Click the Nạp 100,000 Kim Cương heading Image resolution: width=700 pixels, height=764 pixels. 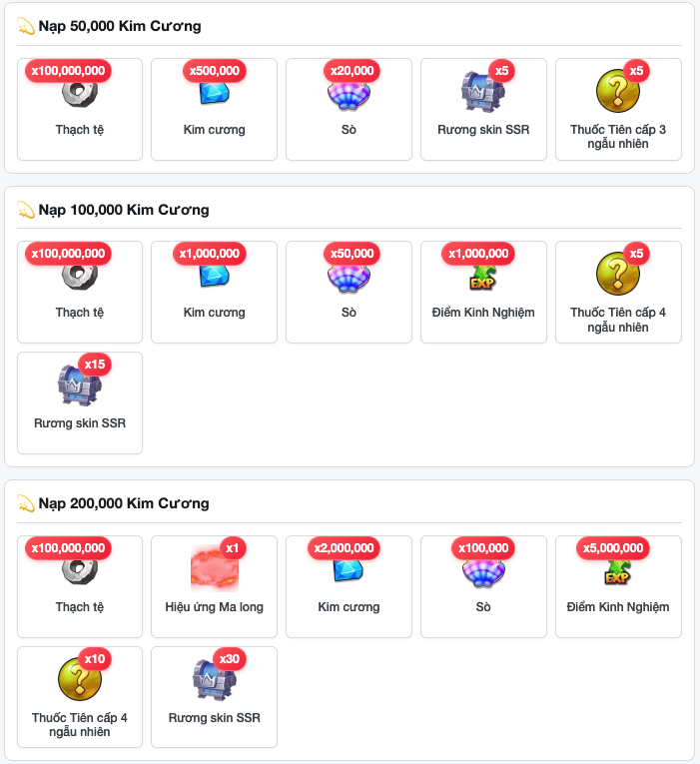[x=124, y=210]
